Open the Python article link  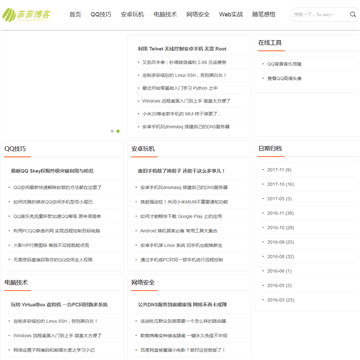pos(180,88)
